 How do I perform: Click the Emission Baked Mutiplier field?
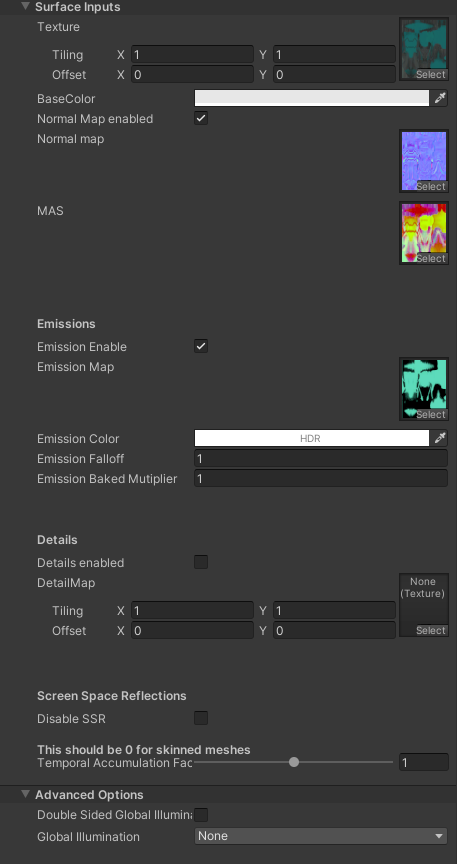pos(321,478)
